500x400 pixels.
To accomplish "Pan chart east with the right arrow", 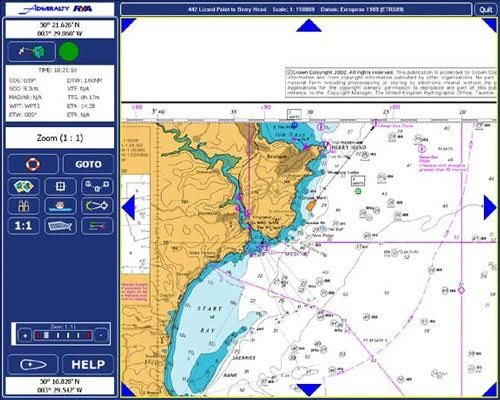I will [490, 207].
